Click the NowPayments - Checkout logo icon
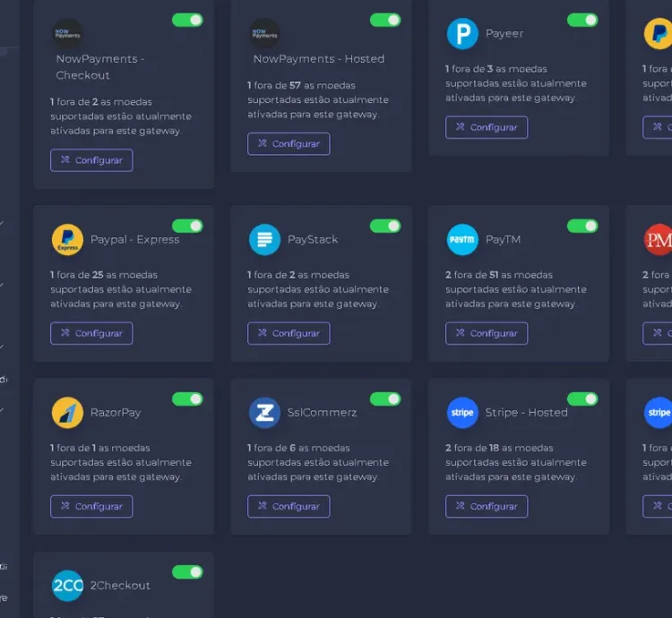This screenshot has width=672, height=618. coord(67,34)
